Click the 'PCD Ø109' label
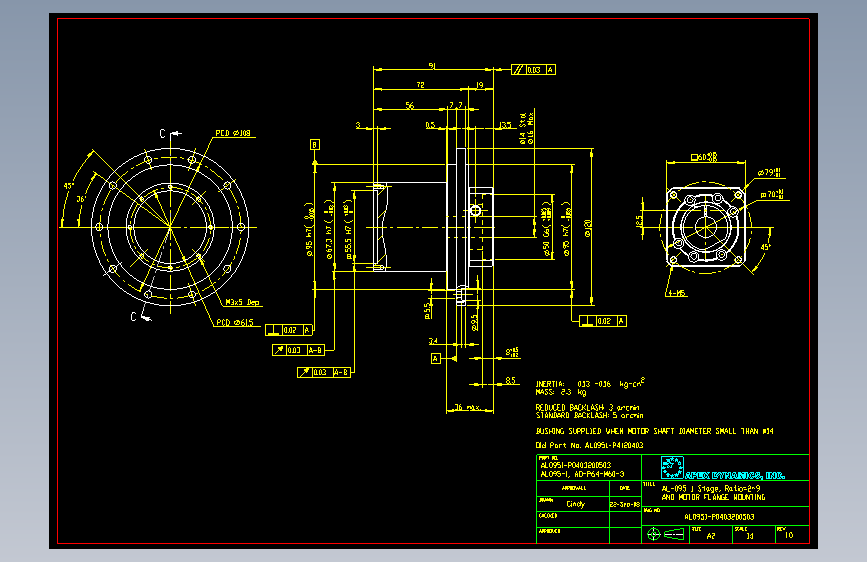 tap(233, 133)
